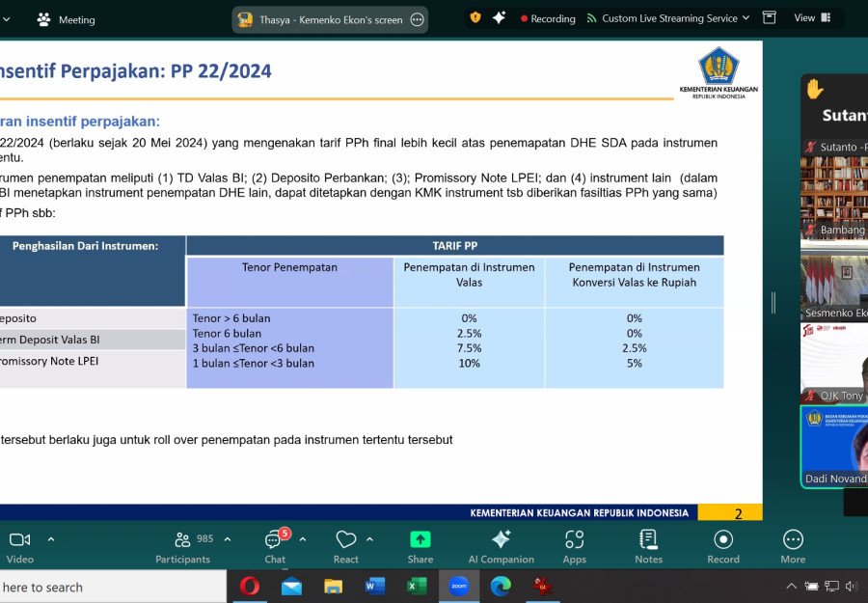
Task: Click the '1 bulan ≤Tenor <3 bulan' row
Action: tap(254, 363)
